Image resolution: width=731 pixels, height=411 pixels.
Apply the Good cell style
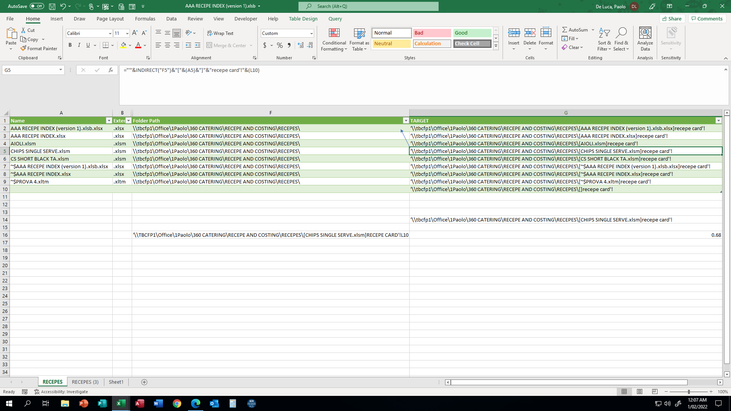tap(472, 33)
